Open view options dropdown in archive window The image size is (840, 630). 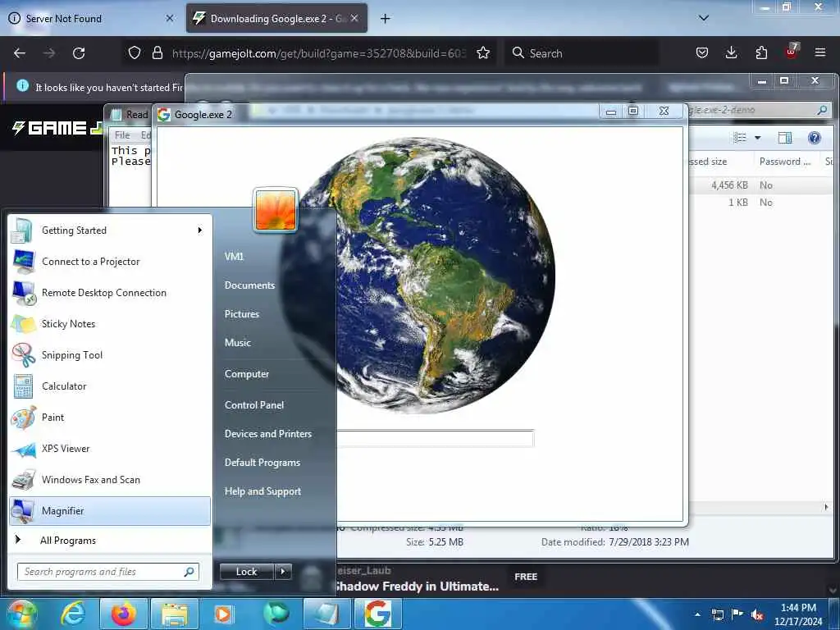pyautogui.click(x=757, y=138)
